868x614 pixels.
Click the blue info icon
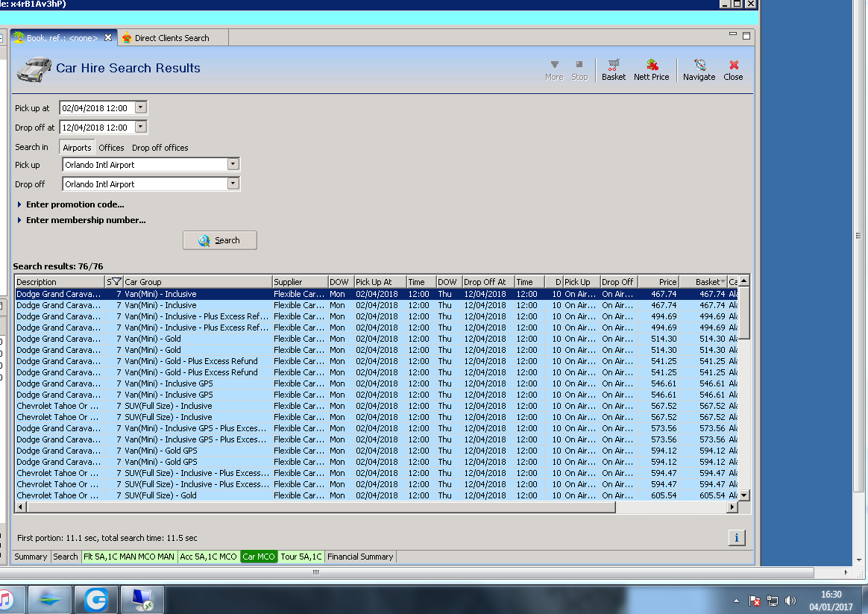(x=736, y=537)
